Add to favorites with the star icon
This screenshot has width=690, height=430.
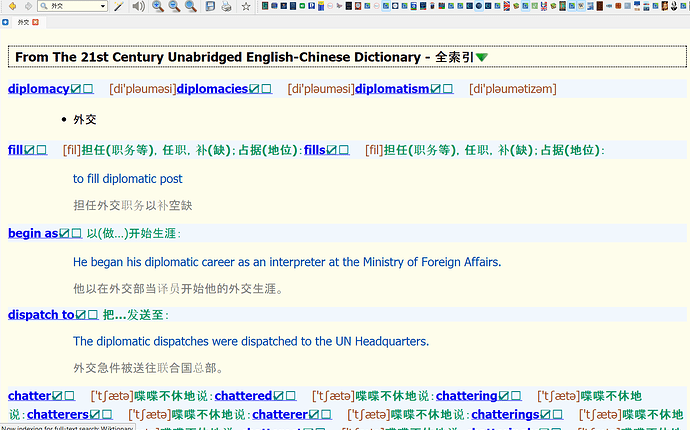(246, 6)
